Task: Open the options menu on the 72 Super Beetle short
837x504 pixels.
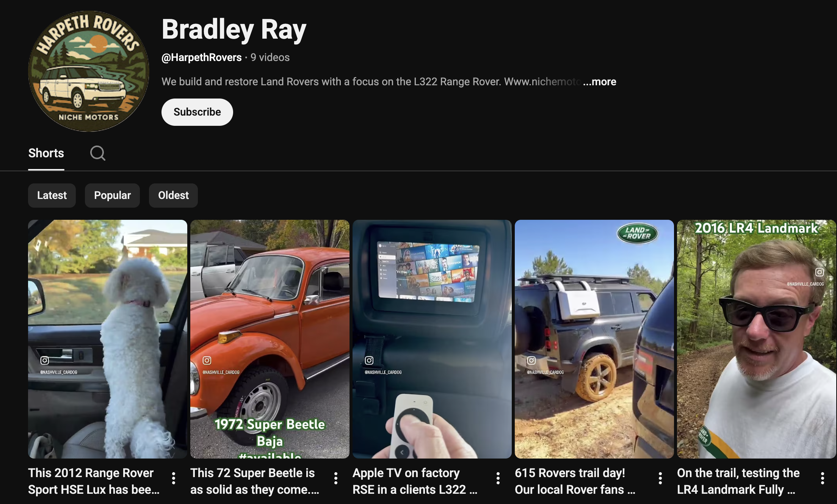Action: 336,479
